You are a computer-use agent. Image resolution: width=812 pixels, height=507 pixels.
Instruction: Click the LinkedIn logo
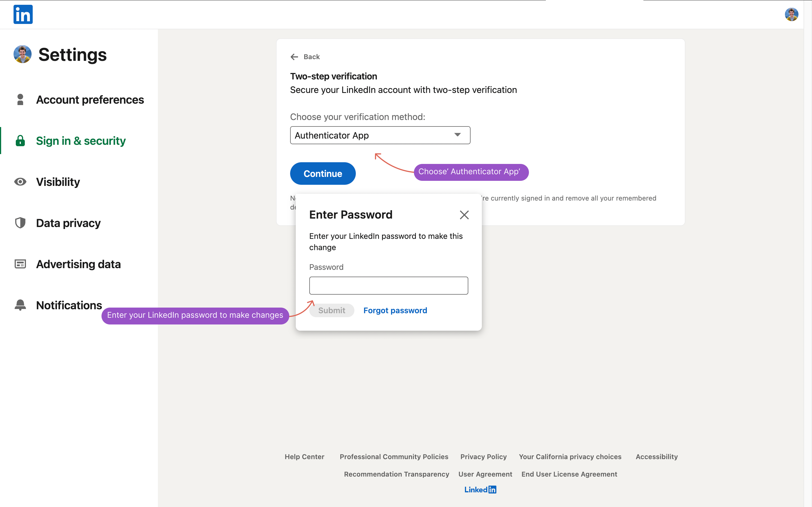click(x=23, y=14)
